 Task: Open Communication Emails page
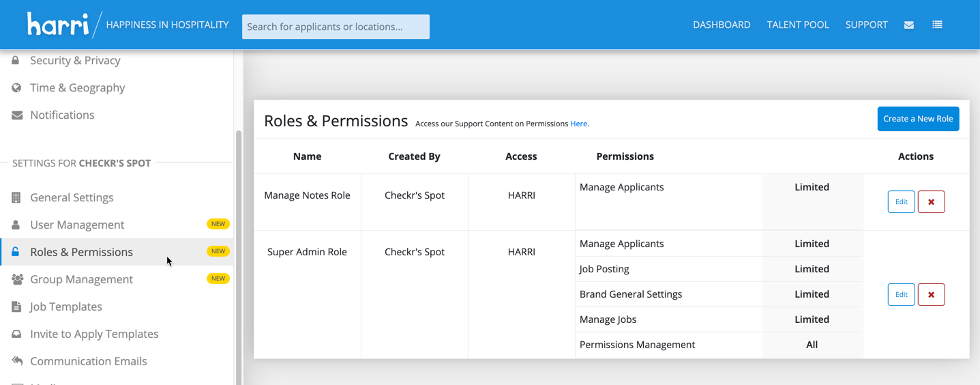(89, 361)
